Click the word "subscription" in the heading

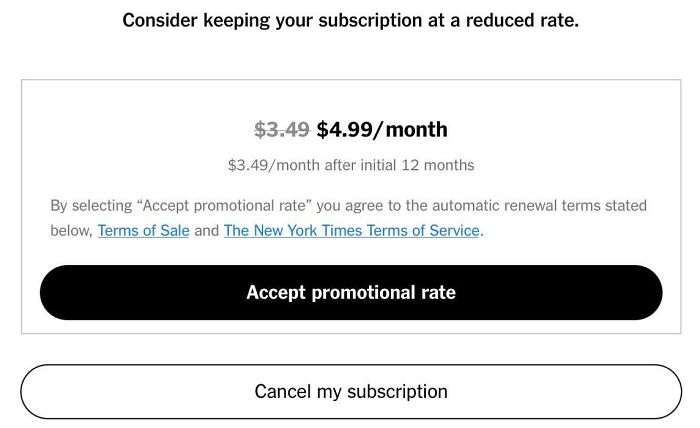pyautogui.click(x=370, y=21)
